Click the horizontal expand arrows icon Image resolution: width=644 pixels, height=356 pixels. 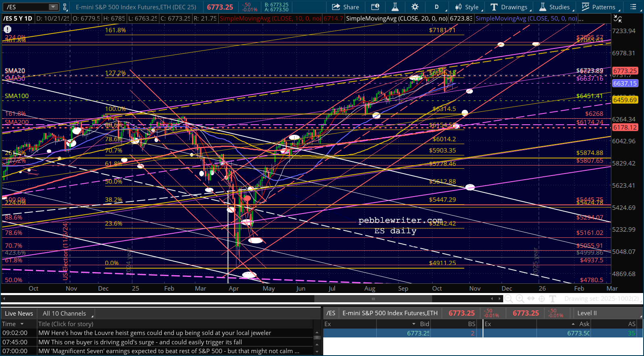tap(531, 299)
